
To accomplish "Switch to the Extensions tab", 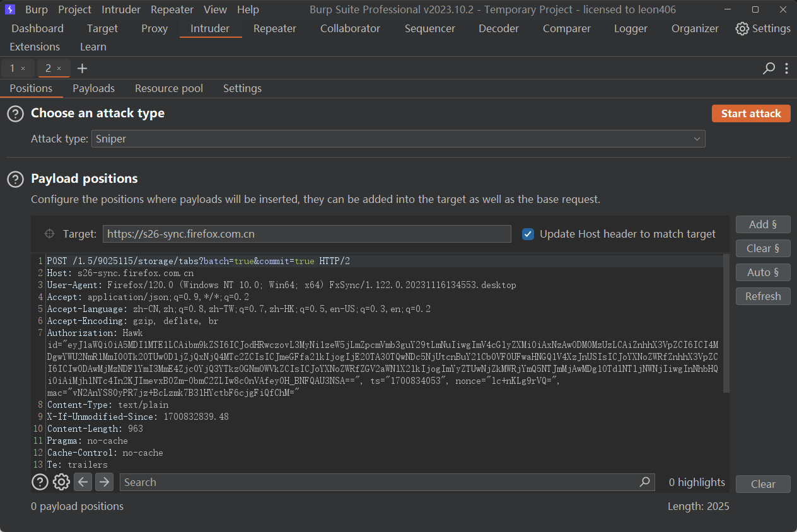I will click(35, 47).
